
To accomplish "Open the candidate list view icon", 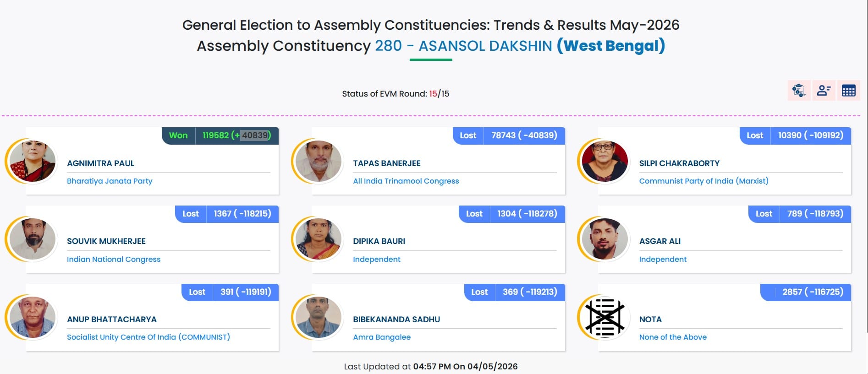I will (824, 91).
